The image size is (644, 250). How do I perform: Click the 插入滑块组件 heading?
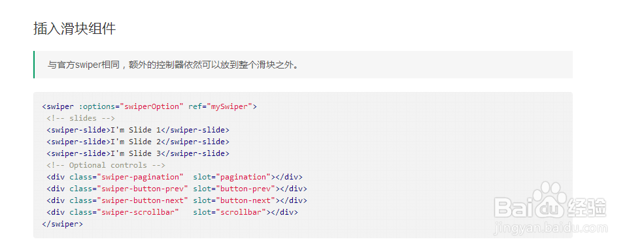point(75,29)
